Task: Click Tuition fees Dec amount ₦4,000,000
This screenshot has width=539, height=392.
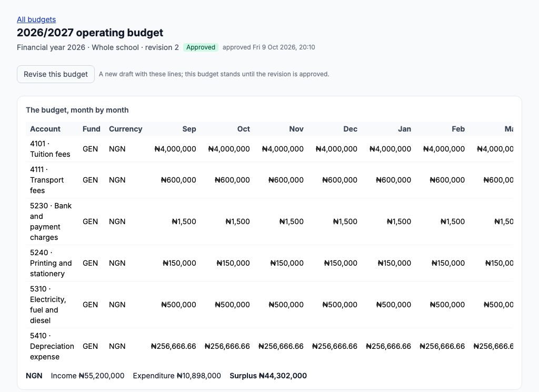Action: 336,149
